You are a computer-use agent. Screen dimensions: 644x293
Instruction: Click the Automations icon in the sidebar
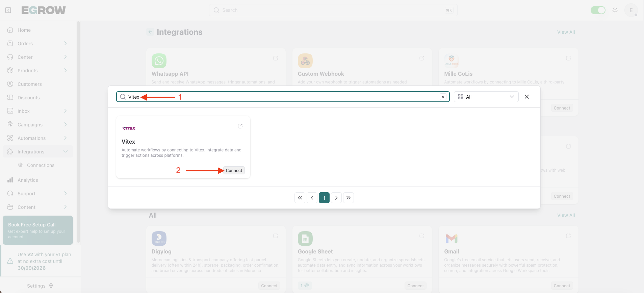tap(10, 138)
